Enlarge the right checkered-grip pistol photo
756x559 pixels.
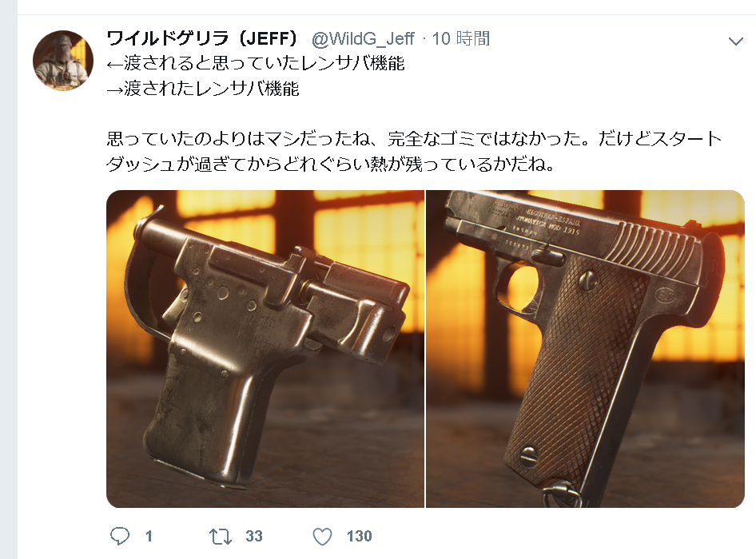point(585,349)
